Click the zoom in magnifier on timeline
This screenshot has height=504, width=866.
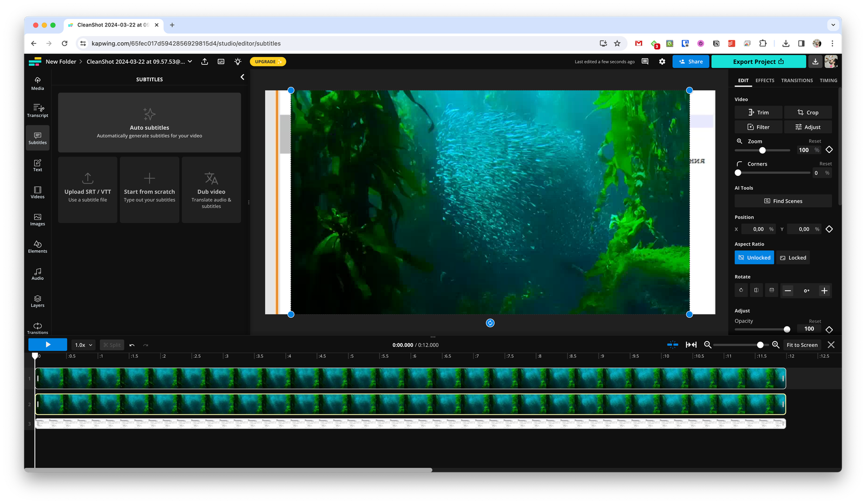pos(776,345)
